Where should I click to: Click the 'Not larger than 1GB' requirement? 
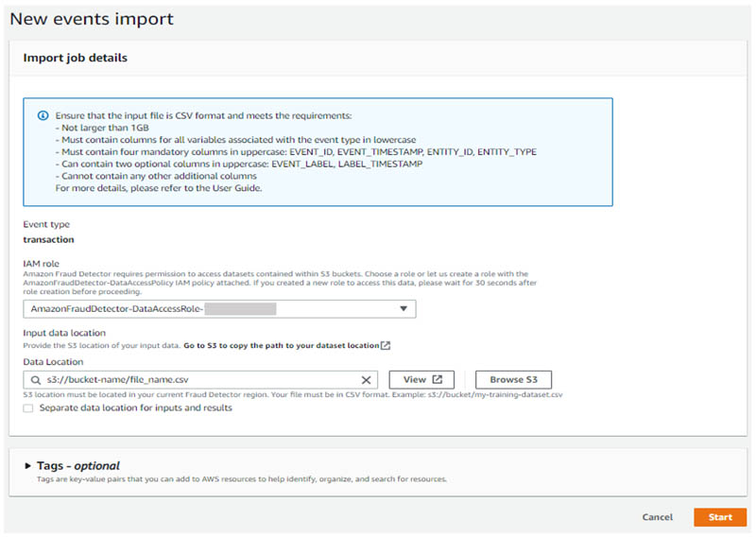click(102, 128)
